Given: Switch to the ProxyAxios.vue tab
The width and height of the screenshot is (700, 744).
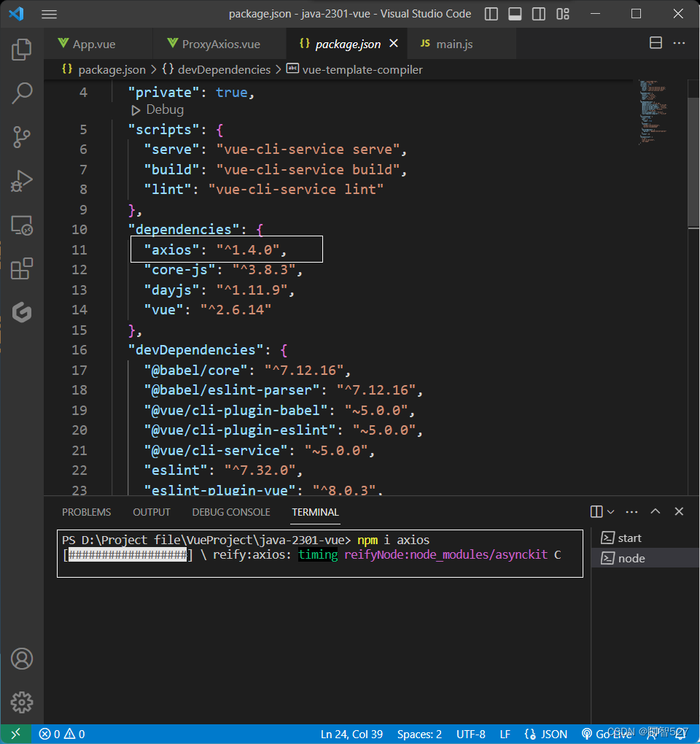Looking at the screenshot, I should [x=220, y=44].
